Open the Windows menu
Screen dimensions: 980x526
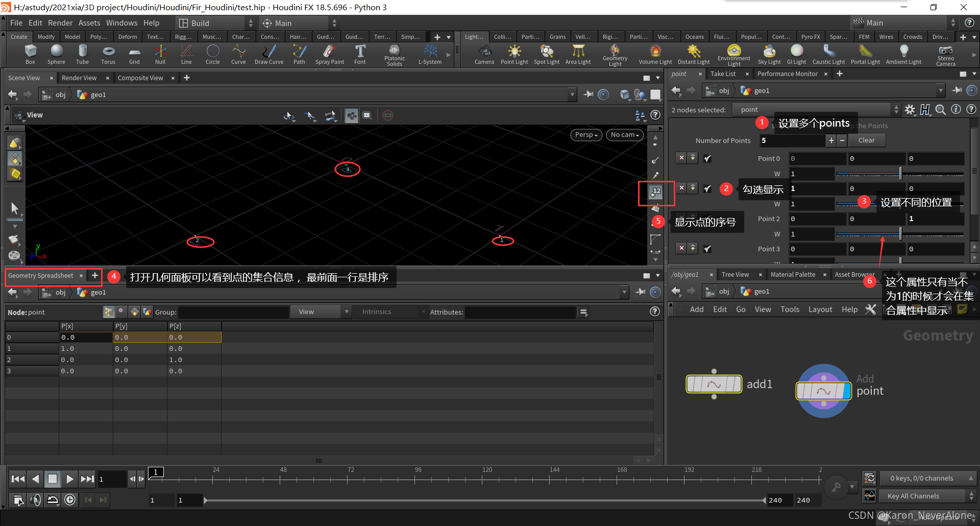click(x=121, y=23)
